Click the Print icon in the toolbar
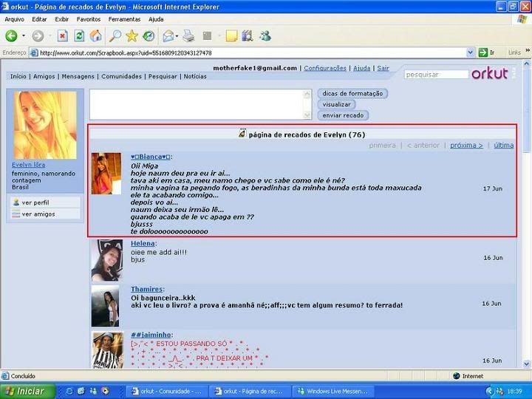 click(x=188, y=35)
